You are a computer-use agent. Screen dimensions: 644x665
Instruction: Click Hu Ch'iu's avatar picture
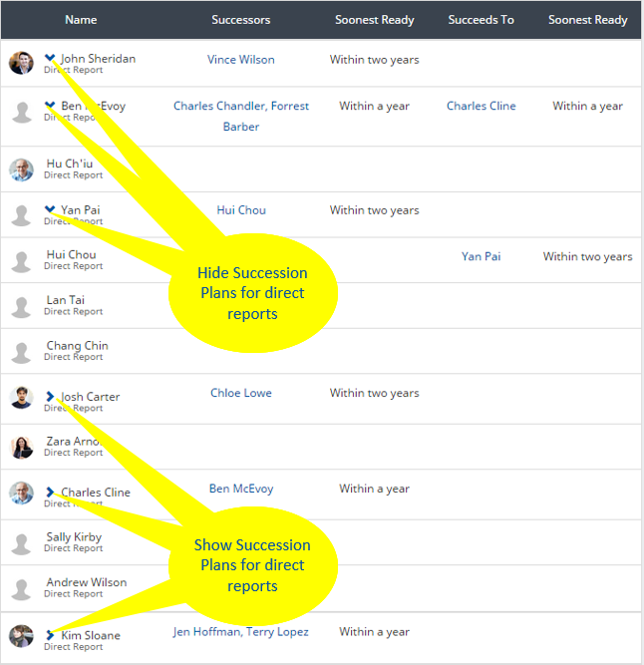tap(21, 169)
